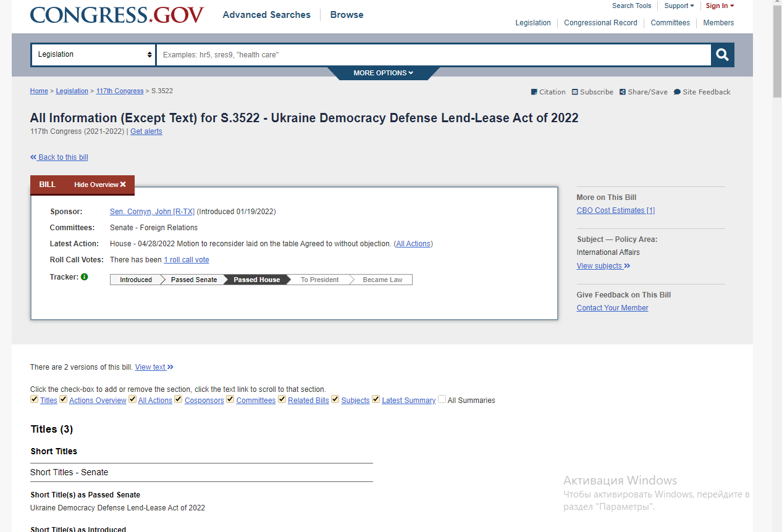The height and width of the screenshot is (532, 782).
Task: Click the Passed Senate tracker stage
Action: (194, 280)
